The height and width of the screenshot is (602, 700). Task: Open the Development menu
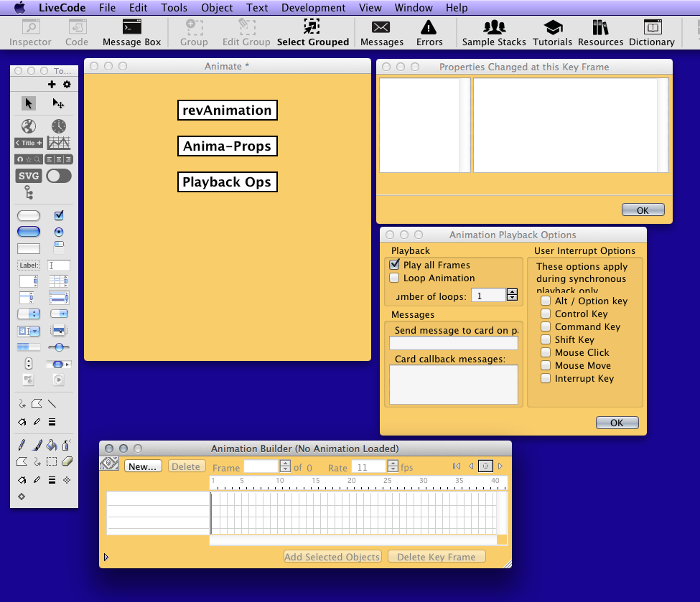coord(314,8)
